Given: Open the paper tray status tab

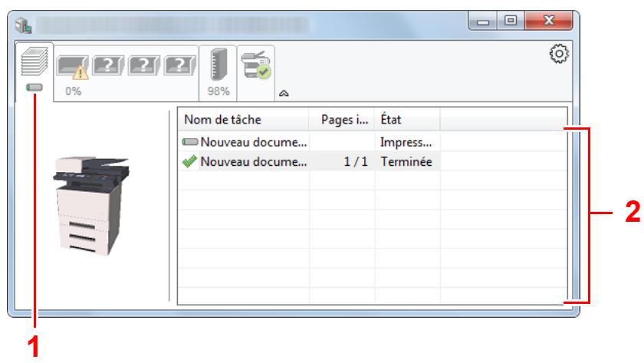Looking at the screenshot, I should click(126, 73).
